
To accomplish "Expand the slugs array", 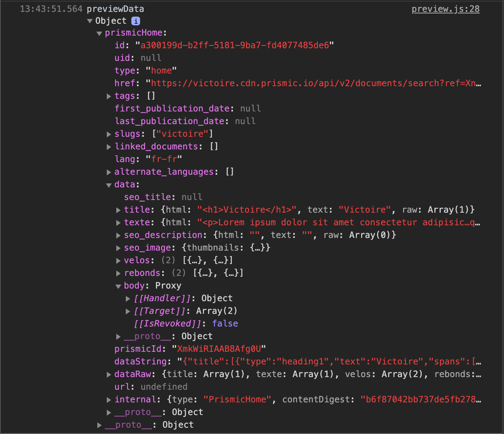I will [109, 134].
